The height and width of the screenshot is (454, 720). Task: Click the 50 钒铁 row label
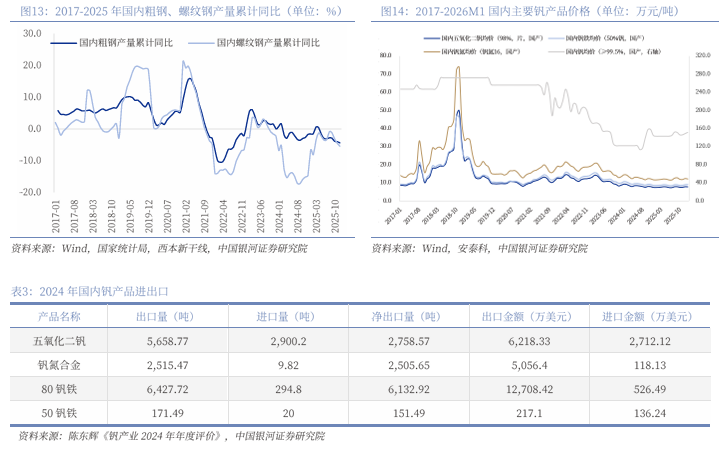(59, 413)
